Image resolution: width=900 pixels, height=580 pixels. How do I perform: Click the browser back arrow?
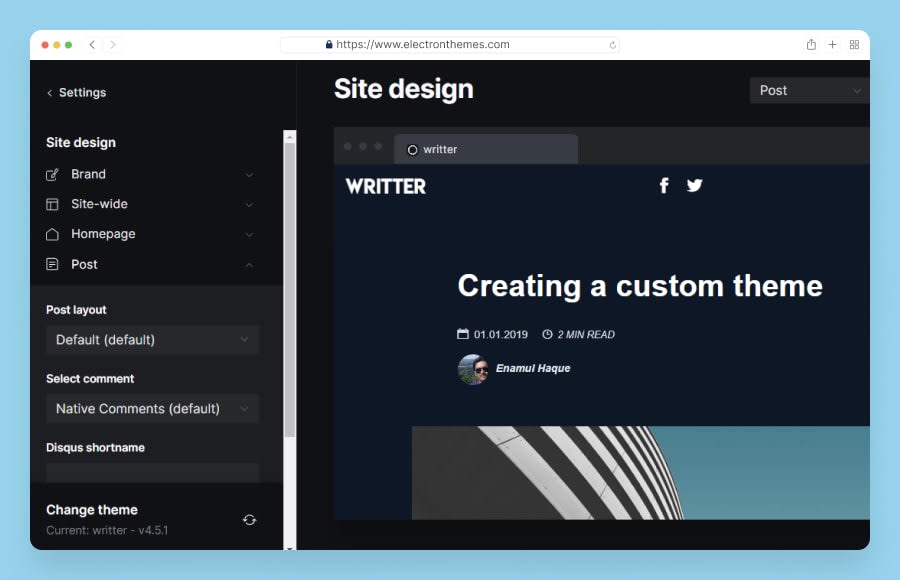click(92, 44)
